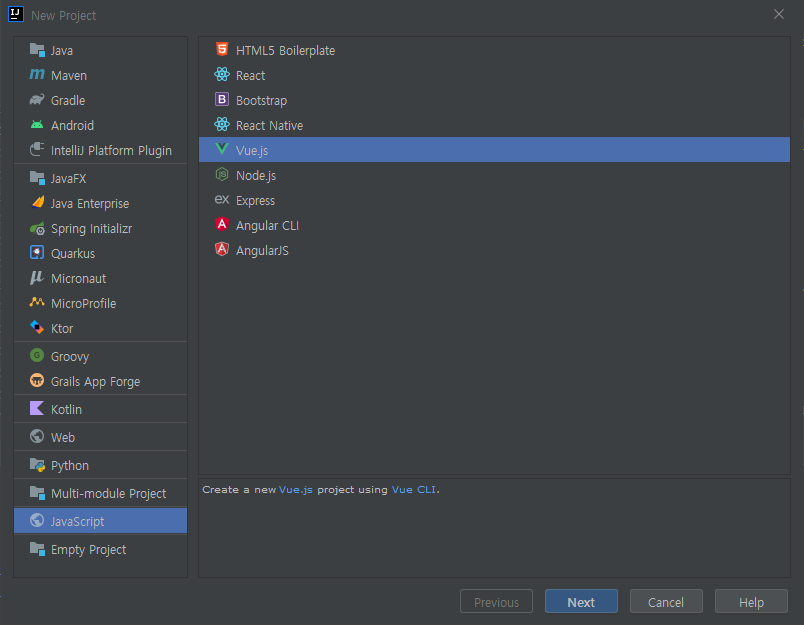Choose Multi-module Project type

[x=100, y=493]
